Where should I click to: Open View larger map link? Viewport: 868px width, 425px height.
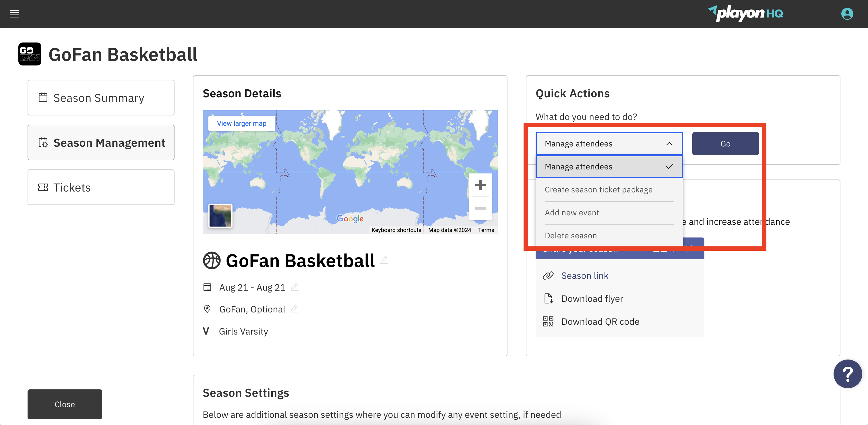coord(241,123)
